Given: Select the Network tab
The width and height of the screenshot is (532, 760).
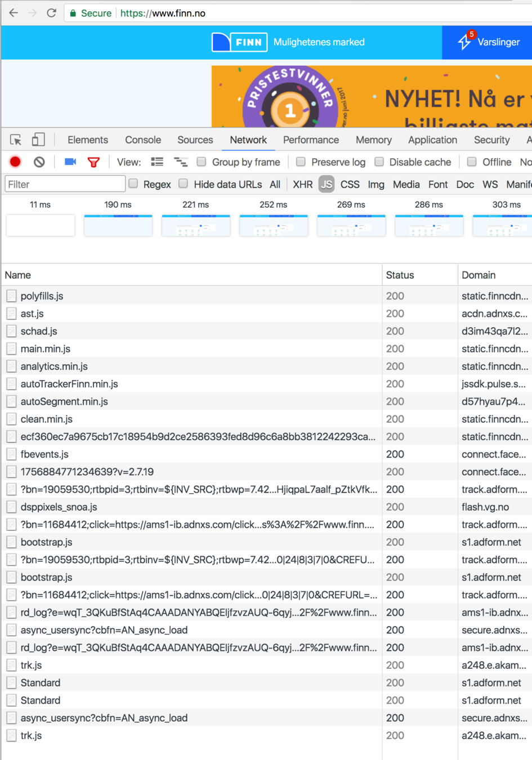Looking at the screenshot, I should point(248,140).
